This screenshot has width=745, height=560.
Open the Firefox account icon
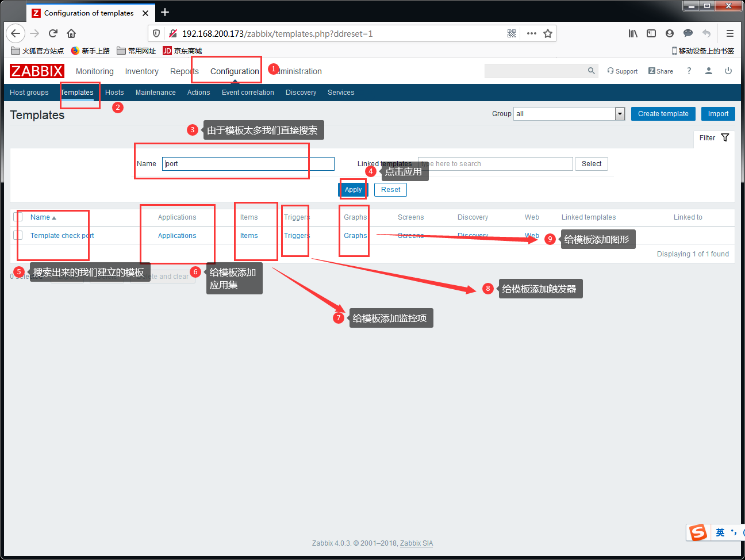(x=670, y=33)
